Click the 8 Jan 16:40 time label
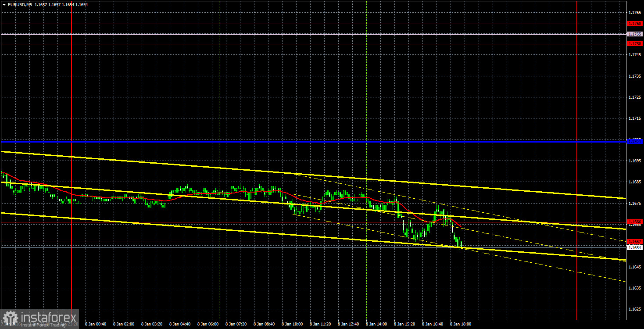Image resolution: width=644 pixels, height=329 pixels. (x=433, y=324)
